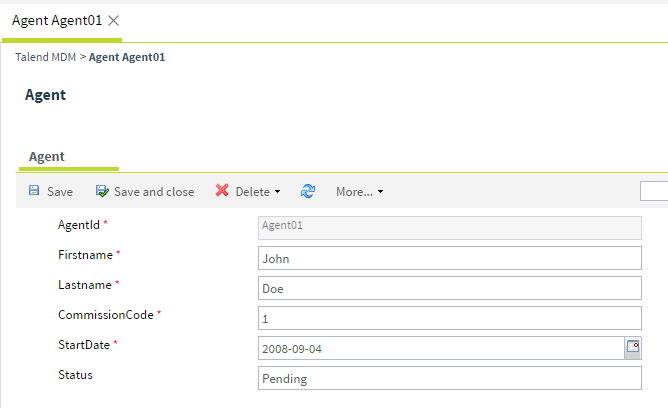Image resolution: width=668 pixels, height=408 pixels.
Task: Click the StartDate text field
Action: (439, 348)
